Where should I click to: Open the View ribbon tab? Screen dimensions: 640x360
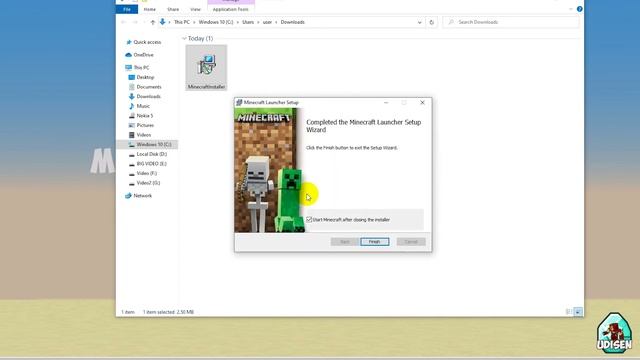pyautogui.click(x=196, y=9)
